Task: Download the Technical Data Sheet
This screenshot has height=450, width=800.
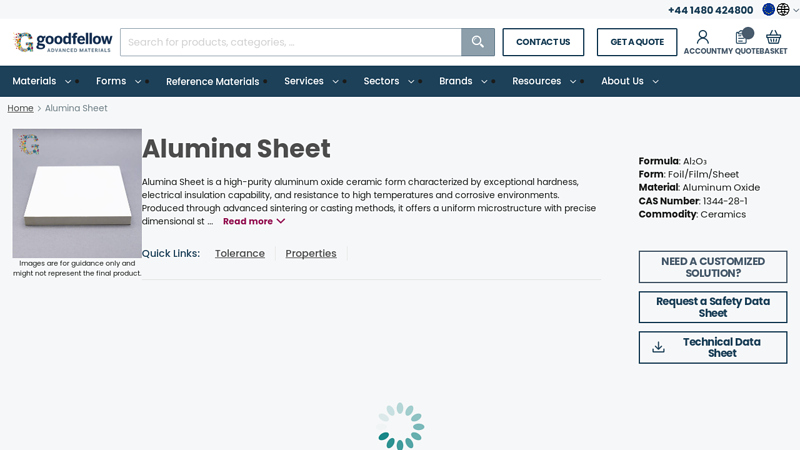Action: 713,347
